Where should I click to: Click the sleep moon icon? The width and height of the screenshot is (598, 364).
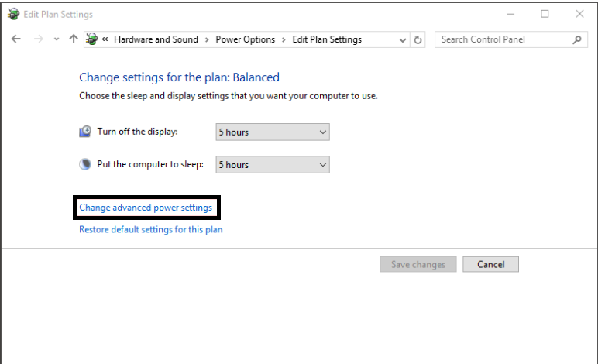click(85, 164)
